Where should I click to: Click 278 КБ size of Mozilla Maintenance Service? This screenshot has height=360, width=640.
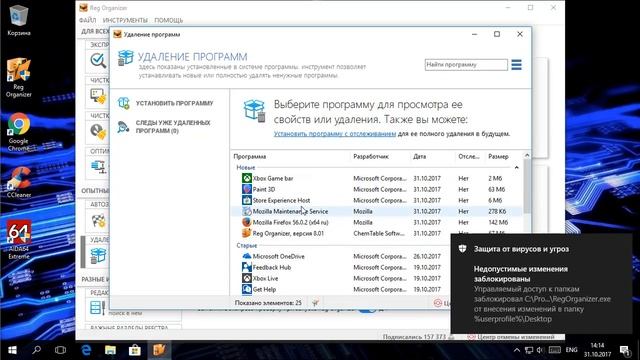[497, 211]
